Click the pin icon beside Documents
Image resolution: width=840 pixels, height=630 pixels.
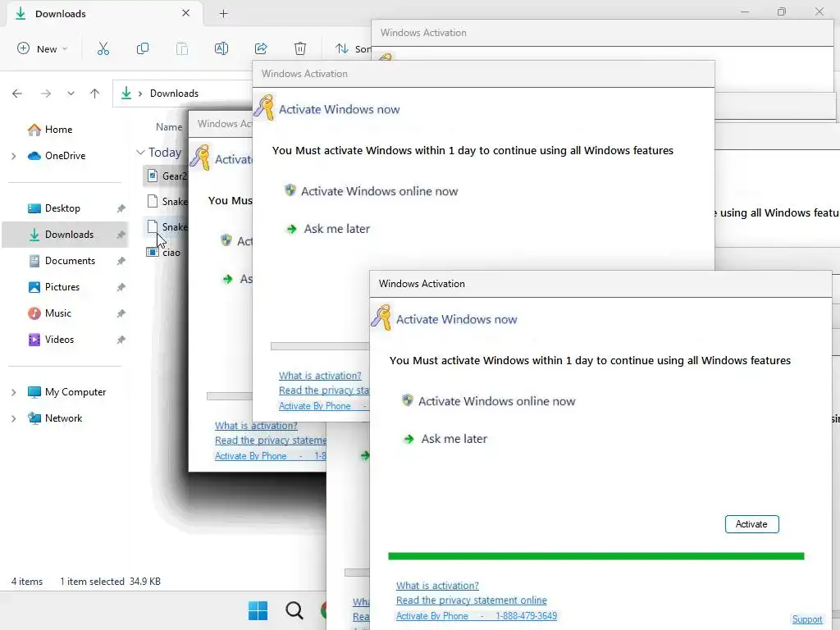pyautogui.click(x=121, y=261)
